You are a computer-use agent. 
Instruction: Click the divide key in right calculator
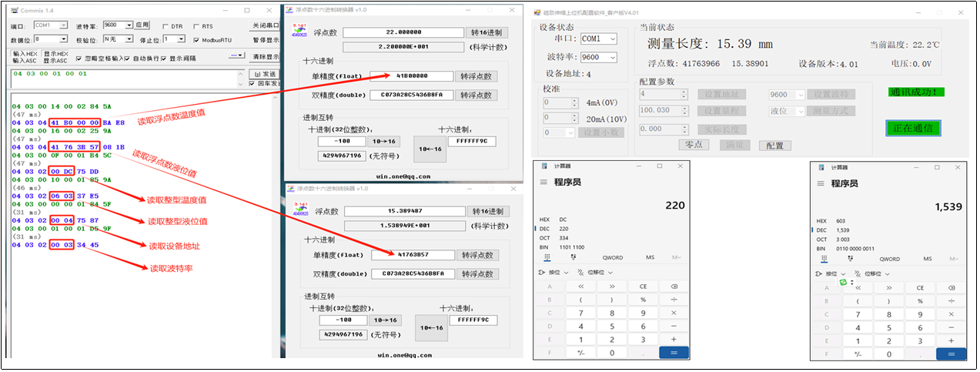coord(951,300)
